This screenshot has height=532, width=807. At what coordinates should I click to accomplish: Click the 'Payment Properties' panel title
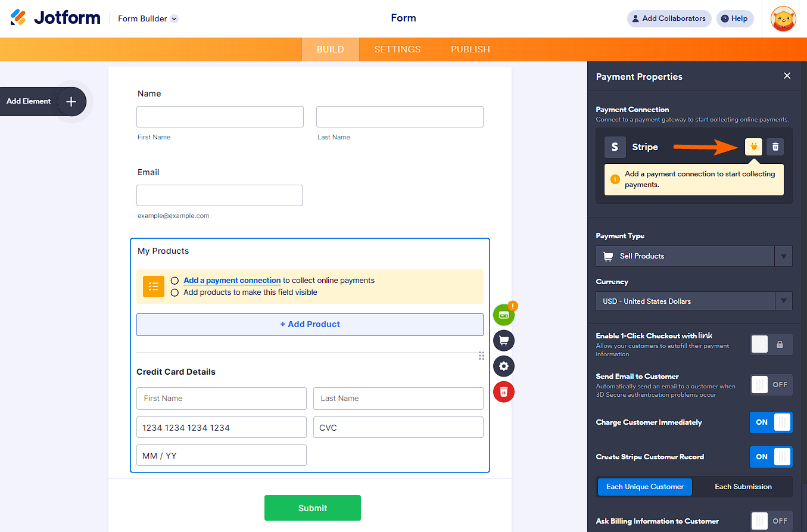tap(639, 77)
